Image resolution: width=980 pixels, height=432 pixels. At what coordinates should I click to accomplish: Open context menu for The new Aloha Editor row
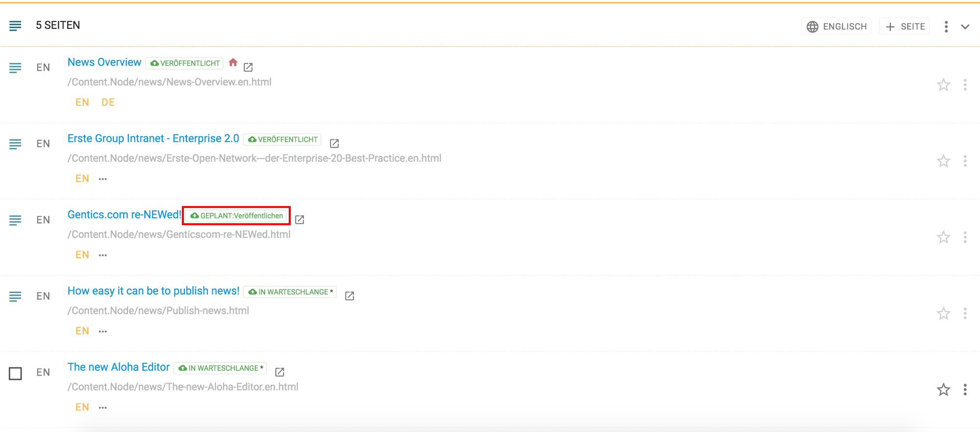(x=965, y=390)
